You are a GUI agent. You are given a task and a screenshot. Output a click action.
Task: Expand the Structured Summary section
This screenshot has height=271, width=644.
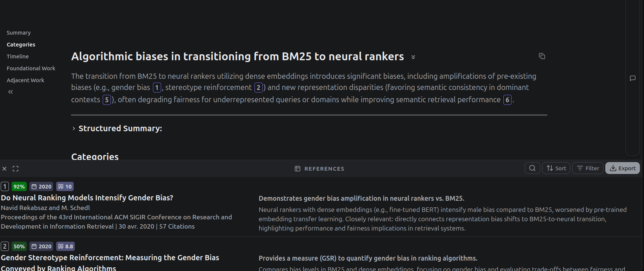click(x=74, y=129)
